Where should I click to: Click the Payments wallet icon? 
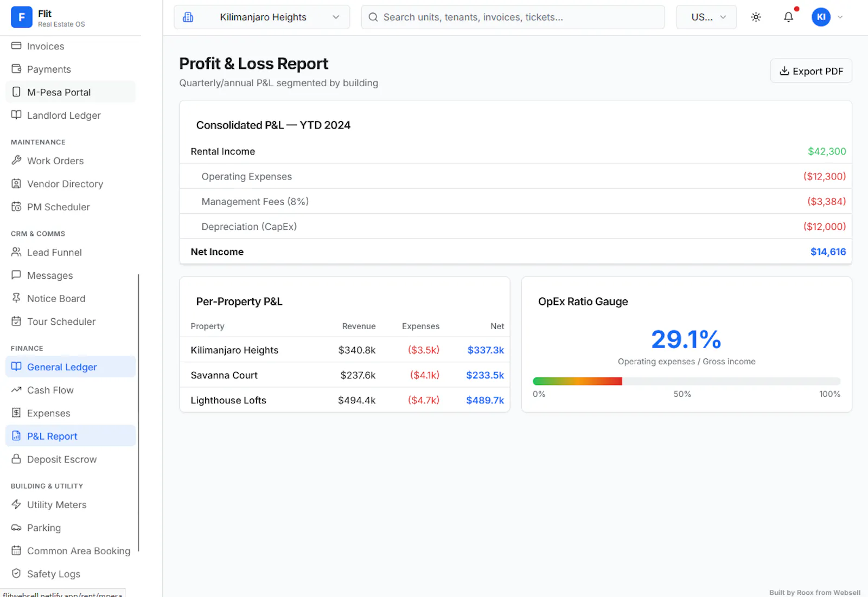point(16,69)
